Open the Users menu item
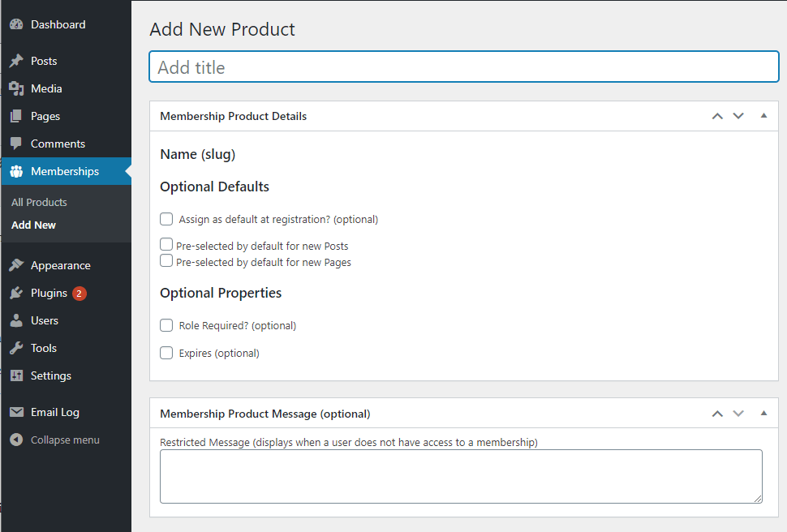 pos(45,320)
